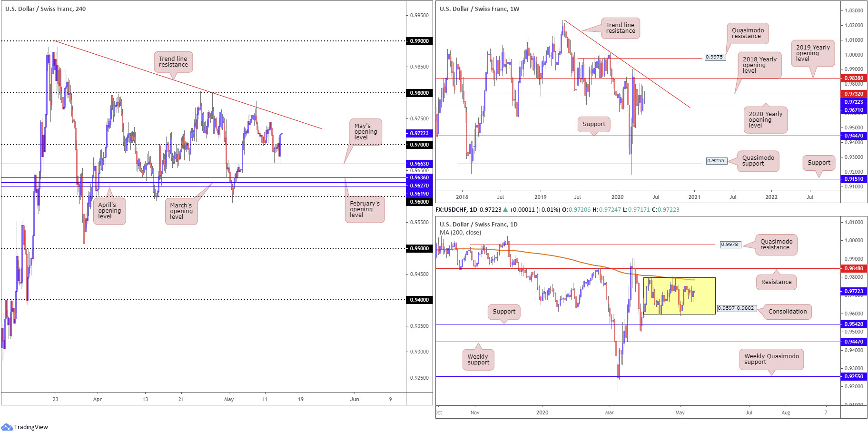Click the Consolidation callout

[788, 312]
